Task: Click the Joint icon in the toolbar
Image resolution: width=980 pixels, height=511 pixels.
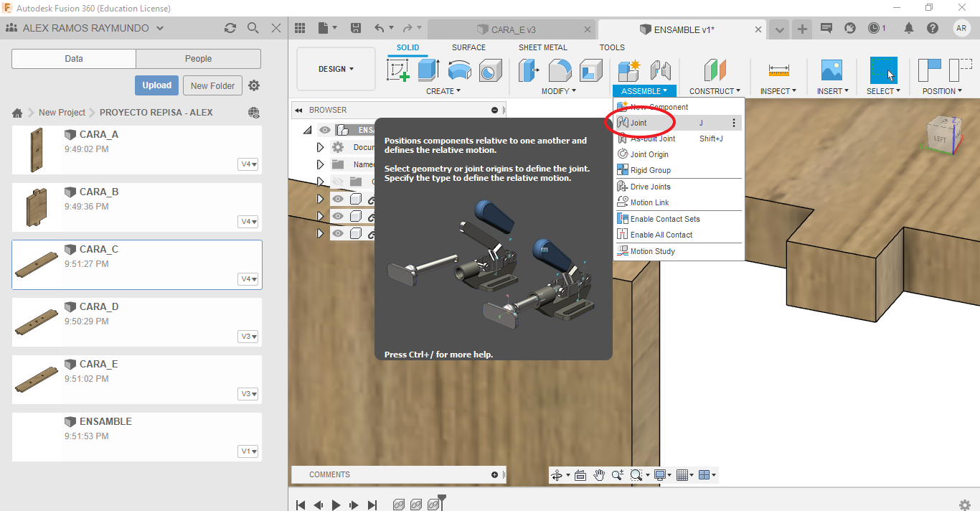Action: click(x=660, y=70)
